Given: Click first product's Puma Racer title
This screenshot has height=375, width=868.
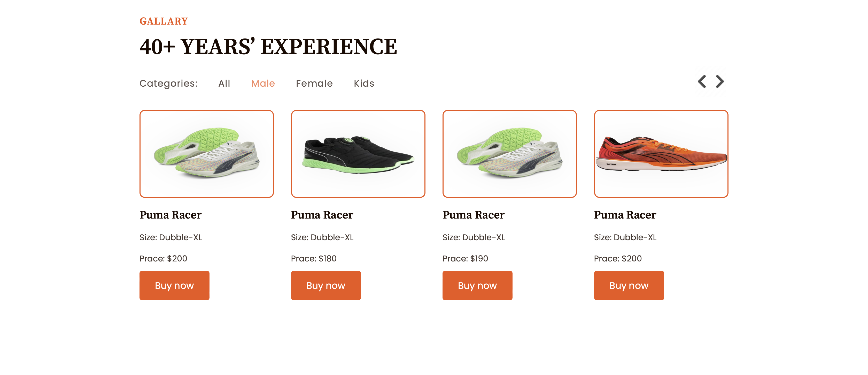Looking at the screenshot, I should [171, 215].
